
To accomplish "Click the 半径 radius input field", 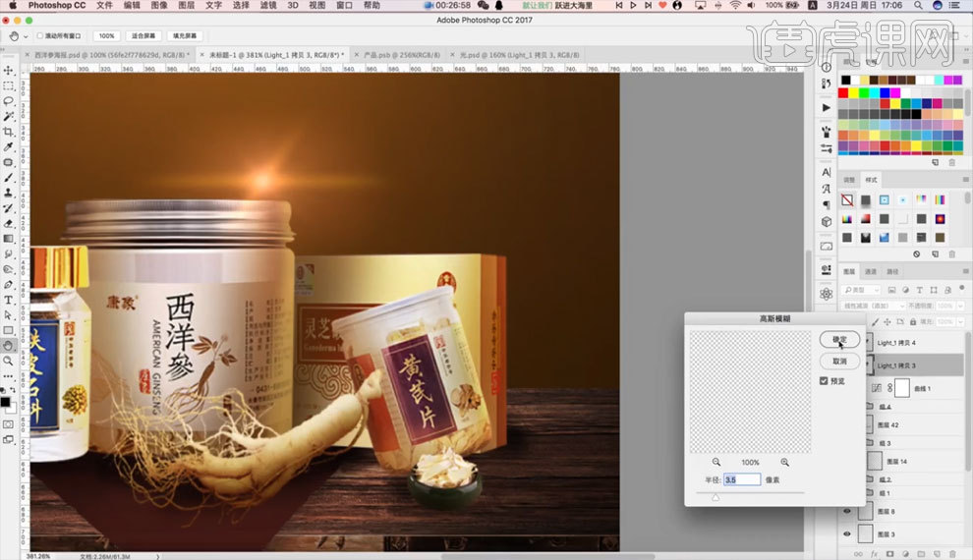I will click(741, 479).
